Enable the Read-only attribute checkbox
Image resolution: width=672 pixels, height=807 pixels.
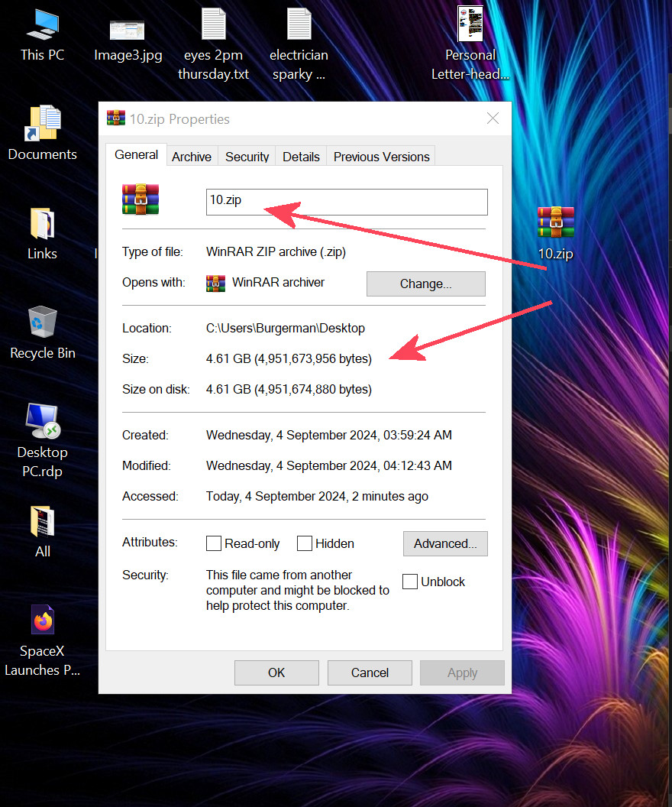(214, 543)
